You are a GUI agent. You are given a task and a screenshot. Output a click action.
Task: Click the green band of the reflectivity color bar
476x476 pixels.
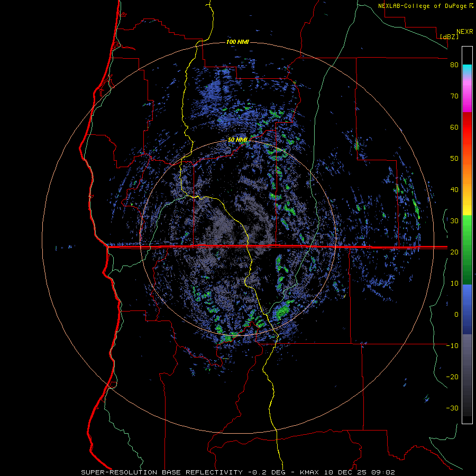467,250
